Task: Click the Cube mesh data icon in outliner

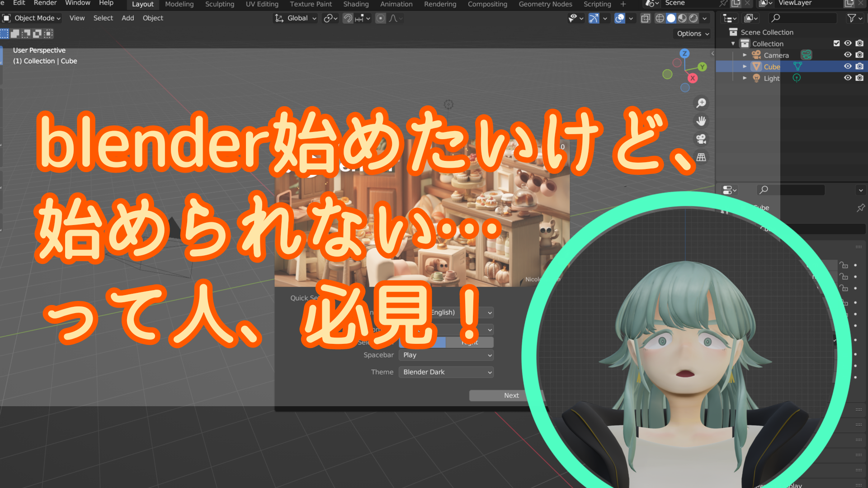Action: (x=797, y=66)
